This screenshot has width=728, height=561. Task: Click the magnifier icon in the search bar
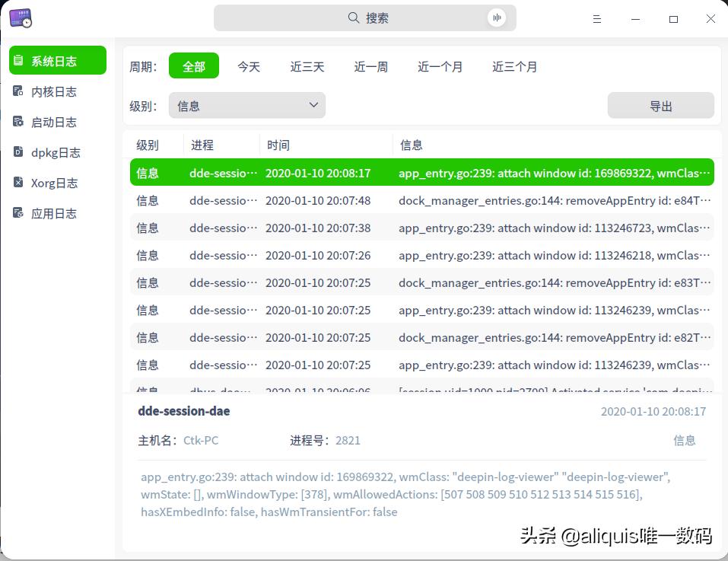[353, 18]
